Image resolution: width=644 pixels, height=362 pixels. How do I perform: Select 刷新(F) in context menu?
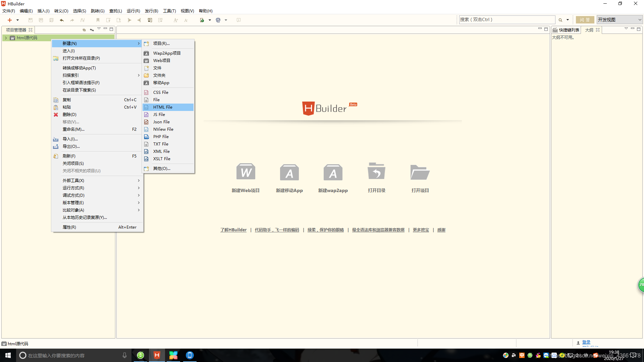69,156
